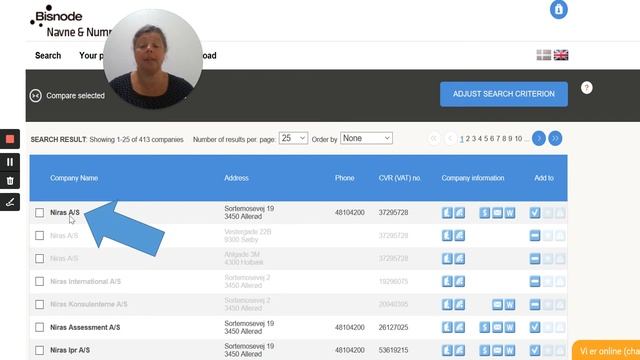Activate the recorder's drawing pen tool
Viewport: 640px width, 360px height.
point(10,202)
